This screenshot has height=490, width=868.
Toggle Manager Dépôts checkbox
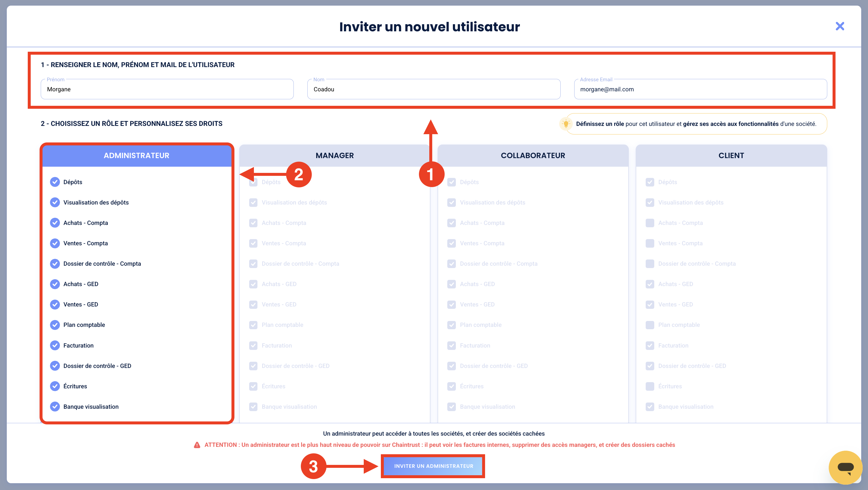click(253, 182)
